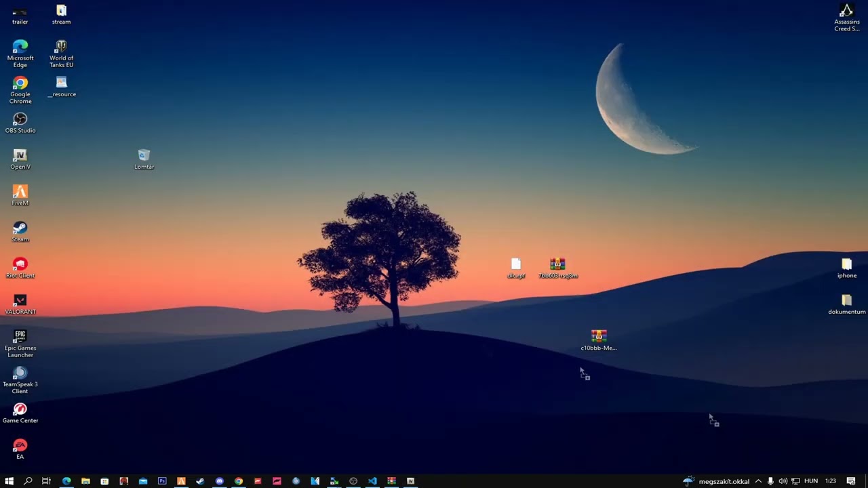Open network status tray icon

(796, 481)
